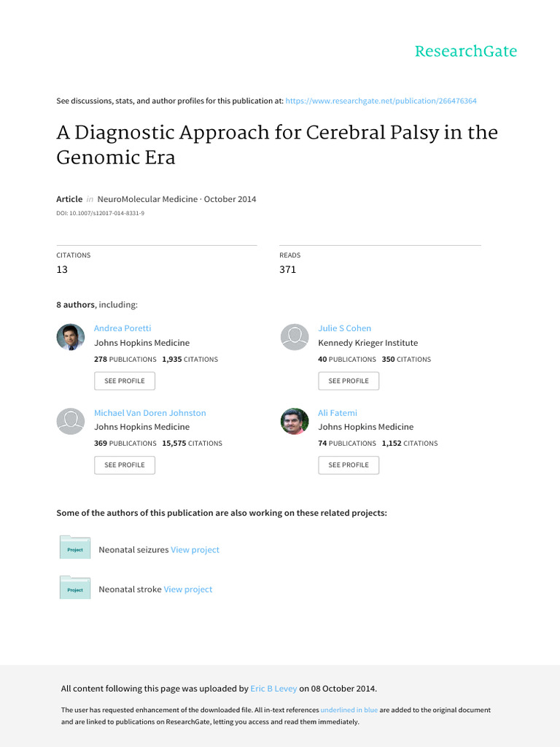Open uploader Eric B Levey's link
The height and width of the screenshot is (747, 560).
[273, 689]
